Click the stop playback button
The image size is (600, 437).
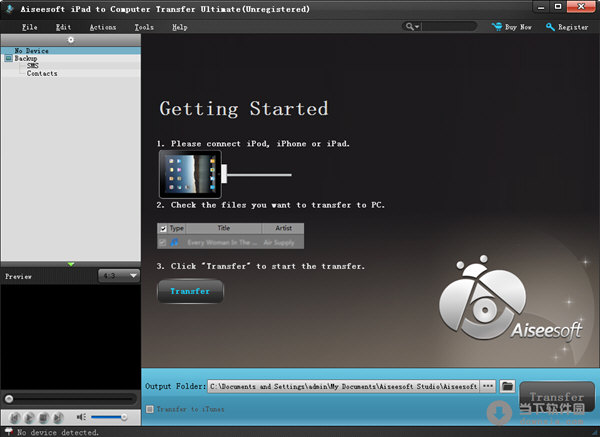(x=44, y=417)
